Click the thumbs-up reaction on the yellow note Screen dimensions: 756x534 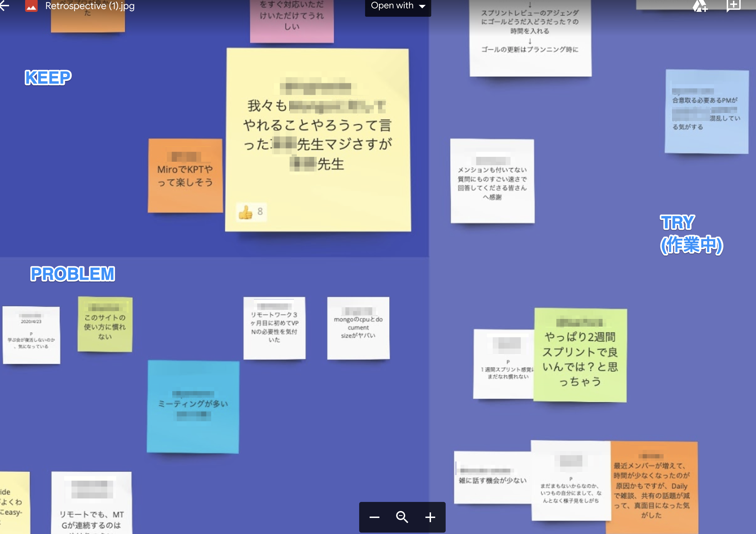[250, 211]
